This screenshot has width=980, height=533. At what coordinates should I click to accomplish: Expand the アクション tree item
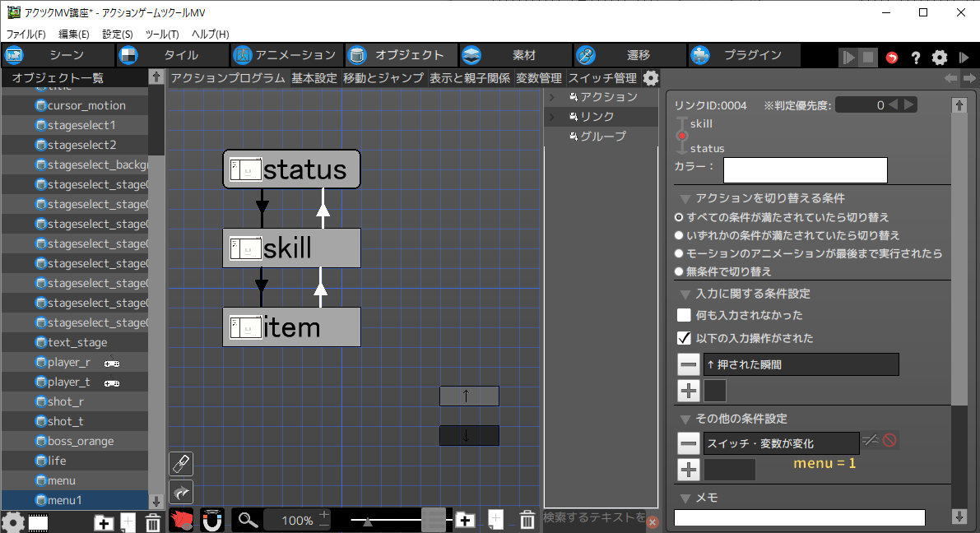pos(552,97)
